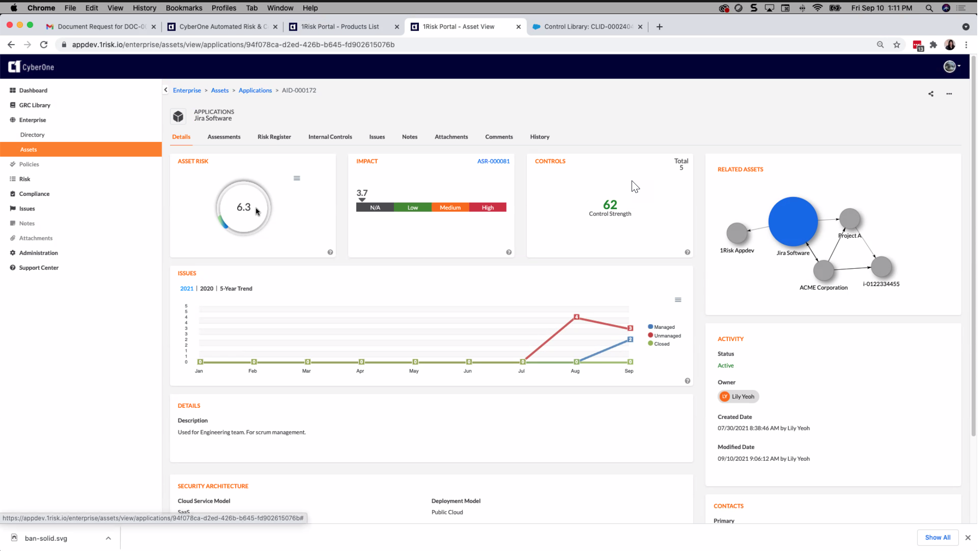Open the ASR-000081 impact link

tap(494, 162)
